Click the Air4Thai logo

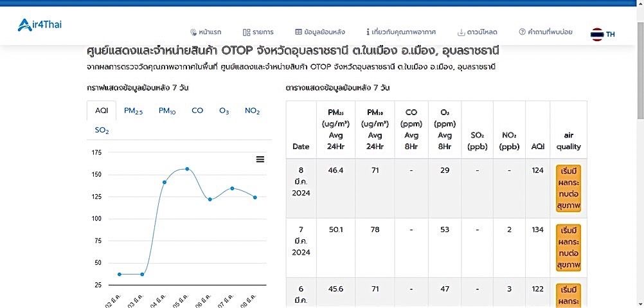tap(39, 25)
